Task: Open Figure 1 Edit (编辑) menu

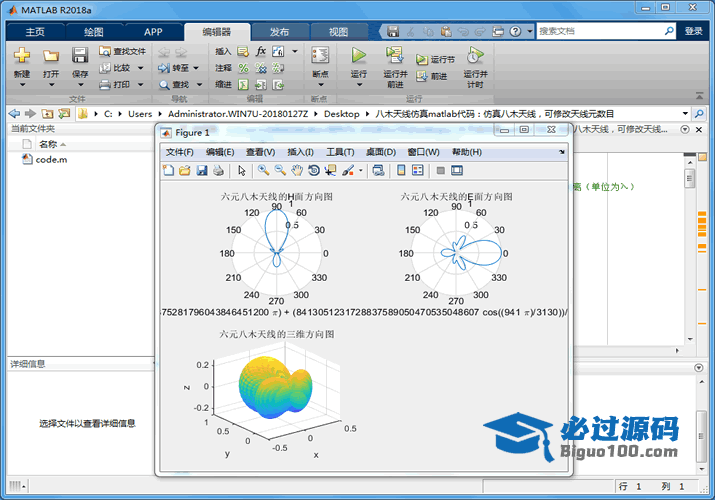Action: pos(220,152)
